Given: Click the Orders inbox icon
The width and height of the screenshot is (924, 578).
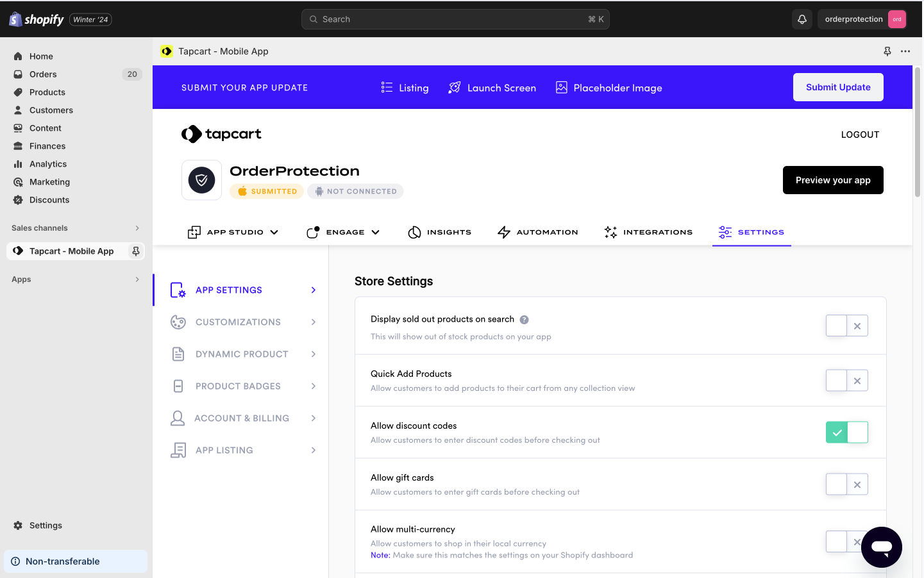Looking at the screenshot, I should 18,74.
